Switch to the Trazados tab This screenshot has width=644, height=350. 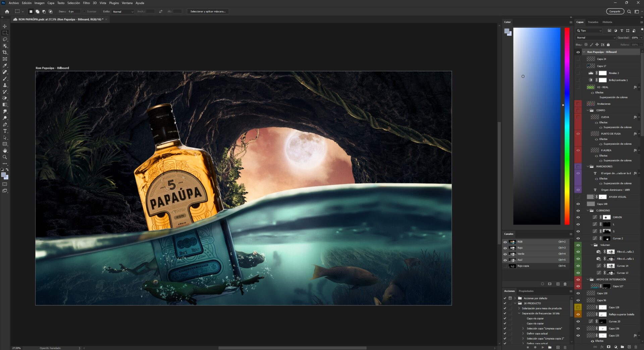[593, 22]
